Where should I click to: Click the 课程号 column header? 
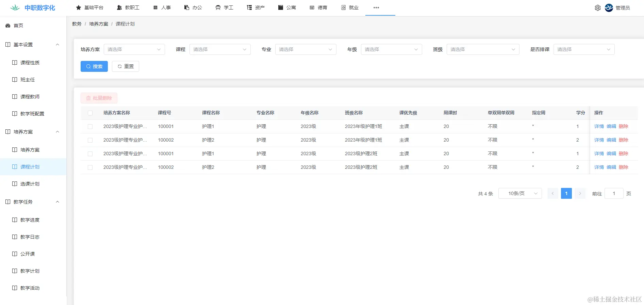click(164, 113)
